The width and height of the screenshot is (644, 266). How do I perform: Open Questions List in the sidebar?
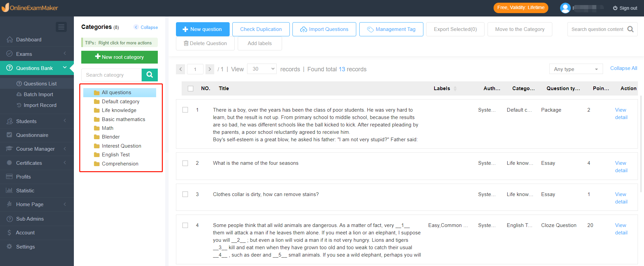(37, 83)
